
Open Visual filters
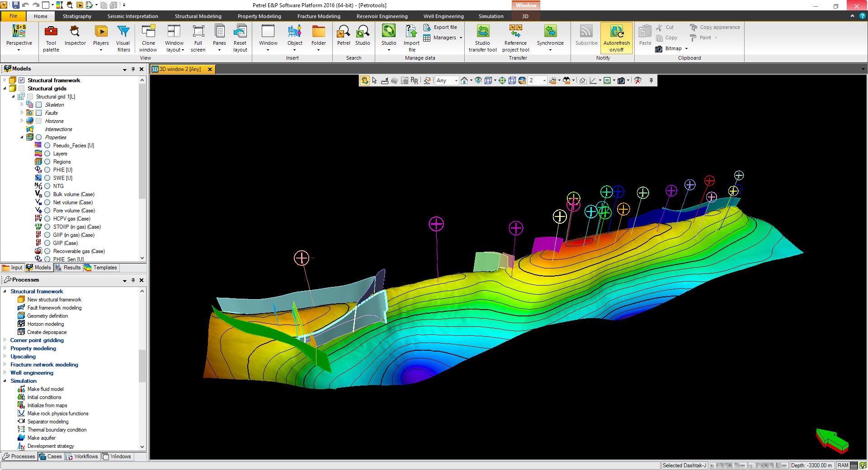pyautogui.click(x=123, y=38)
